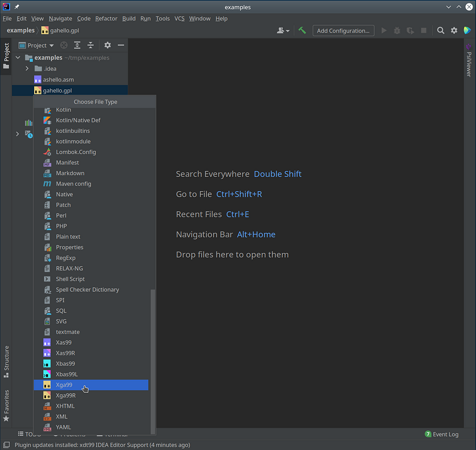Image resolution: width=476 pixels, height=450 pixels.
Task: Select the Collapse All icon in Project toolbar
Action: point(91,45)
